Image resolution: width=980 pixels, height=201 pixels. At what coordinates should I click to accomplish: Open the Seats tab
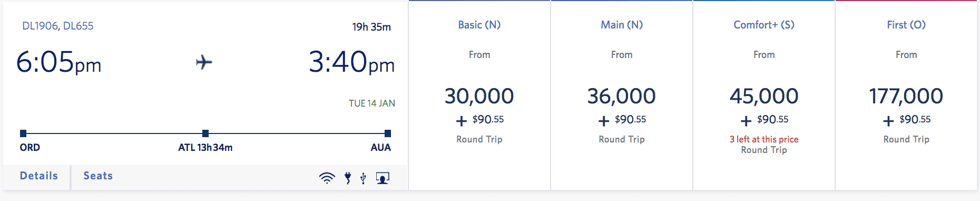click(x=98, y=176)
